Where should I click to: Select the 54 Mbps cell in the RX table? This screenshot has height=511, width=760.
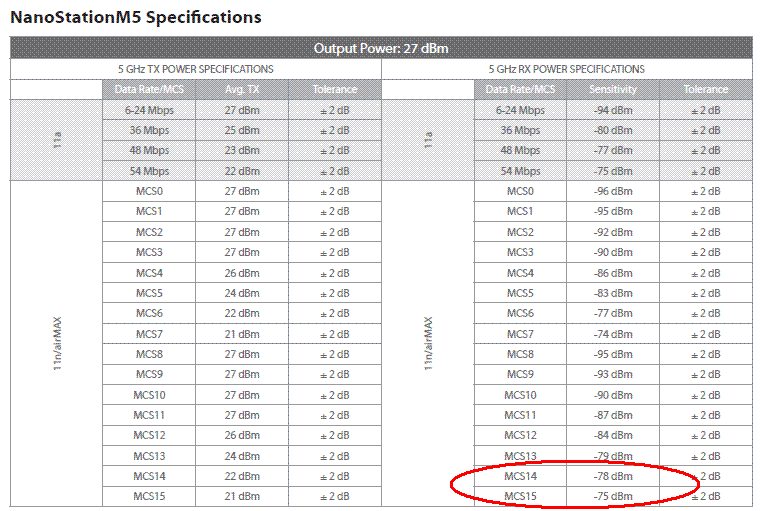(x=520, y=171)
